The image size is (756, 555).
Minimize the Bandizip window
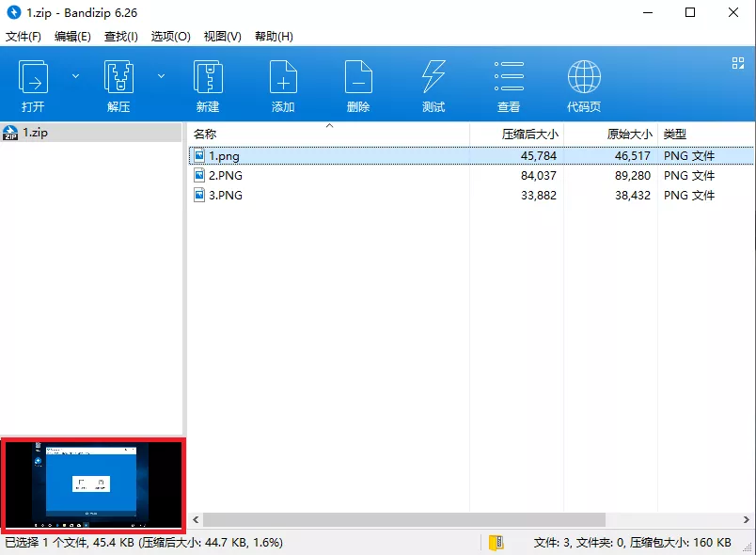pos(648,12)
